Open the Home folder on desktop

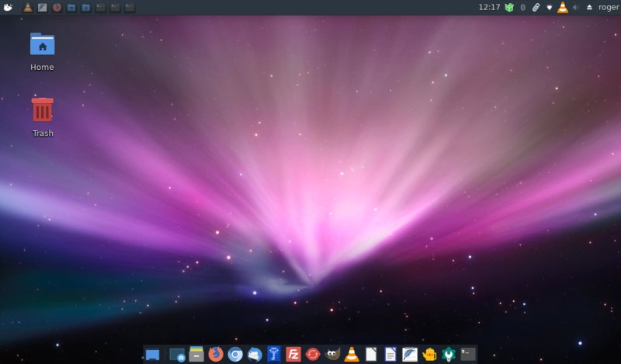42,44
